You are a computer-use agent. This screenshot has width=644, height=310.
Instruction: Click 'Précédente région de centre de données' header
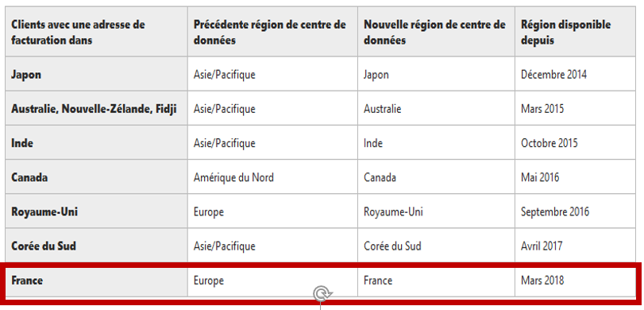pyautogui.click(x=272, y=32)
